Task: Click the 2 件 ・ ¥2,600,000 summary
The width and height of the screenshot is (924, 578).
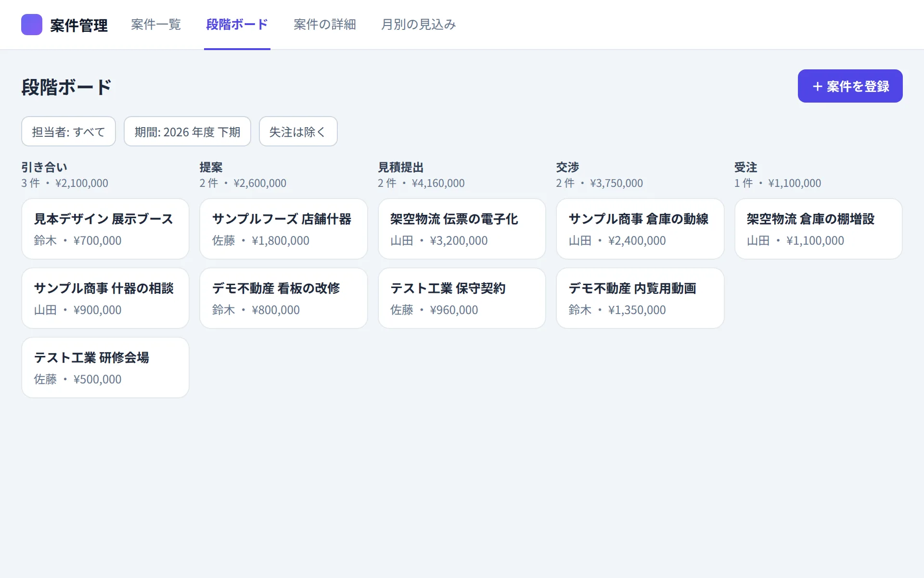Action: 243,183
